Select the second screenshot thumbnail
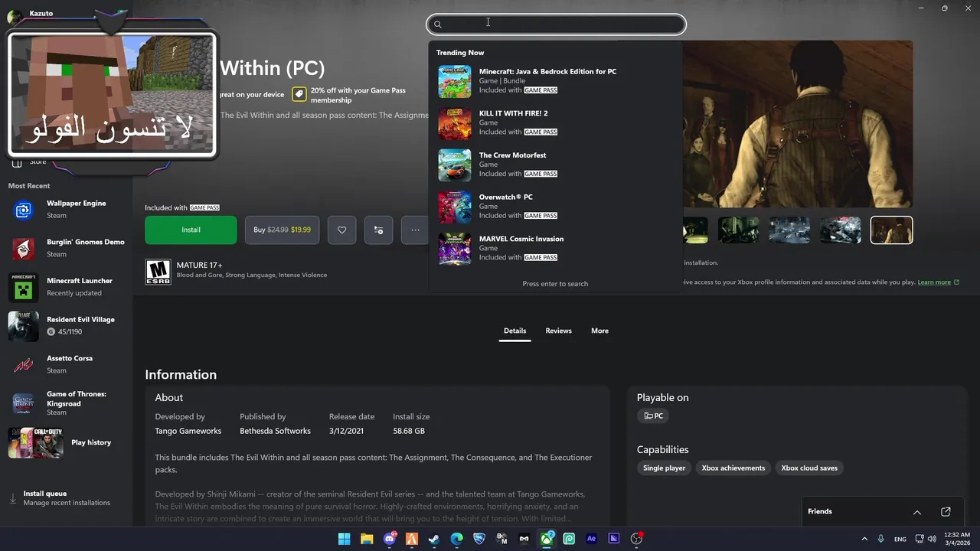 pyautogui.click(x=739, y=230)
